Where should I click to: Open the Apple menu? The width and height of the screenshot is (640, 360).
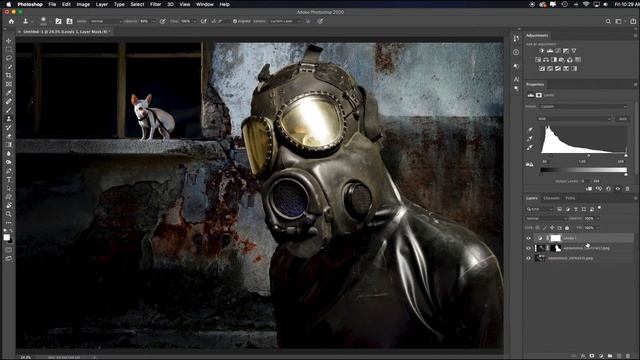(x=9, y=4)
